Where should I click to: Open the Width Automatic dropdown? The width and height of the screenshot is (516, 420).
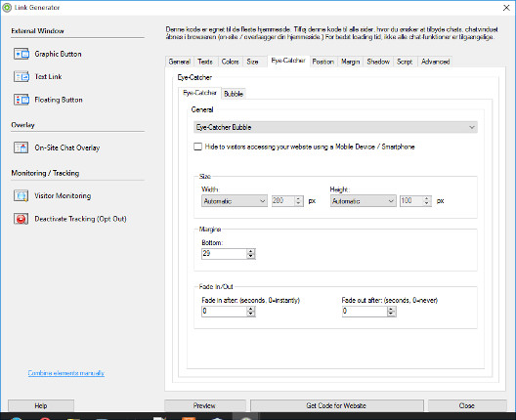[x=234, y=200]
